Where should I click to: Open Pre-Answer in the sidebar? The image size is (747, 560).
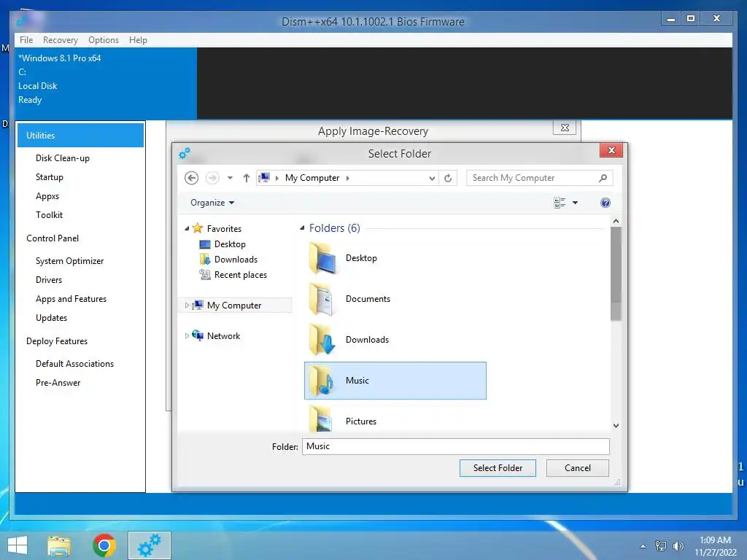(x=58, y=383)
